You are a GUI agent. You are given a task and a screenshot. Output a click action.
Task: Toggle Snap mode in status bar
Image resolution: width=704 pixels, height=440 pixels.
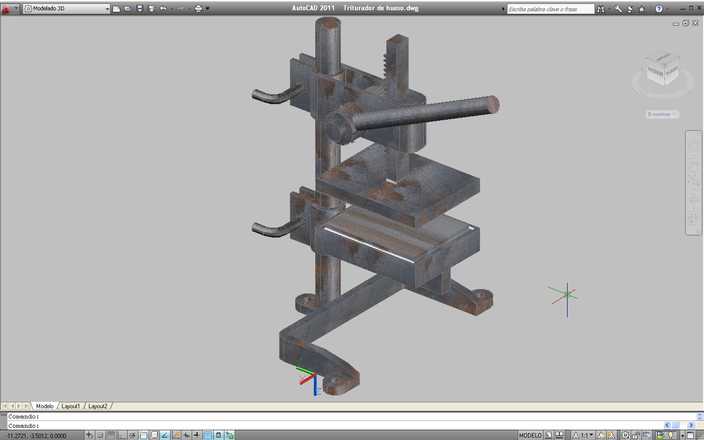click(x=100, y=436)
